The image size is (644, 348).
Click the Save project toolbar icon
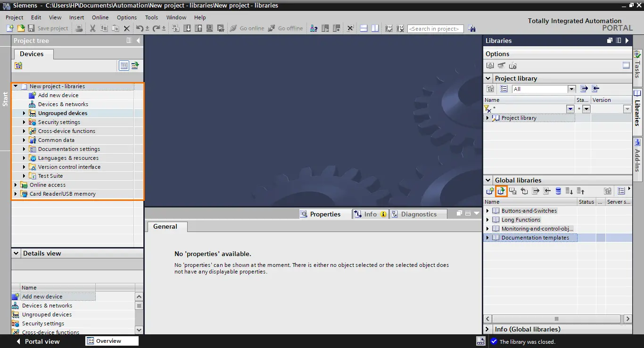tap(31, 28)
